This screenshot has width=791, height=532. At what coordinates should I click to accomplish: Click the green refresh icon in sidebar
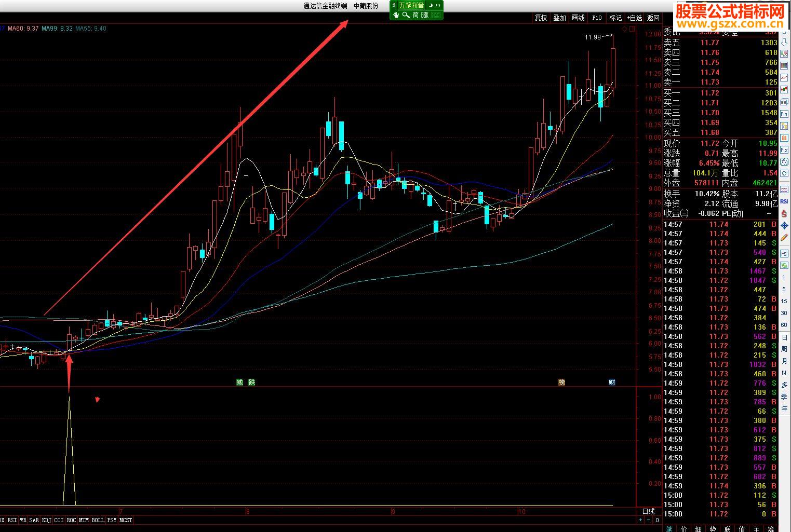(x=784, y=265)
